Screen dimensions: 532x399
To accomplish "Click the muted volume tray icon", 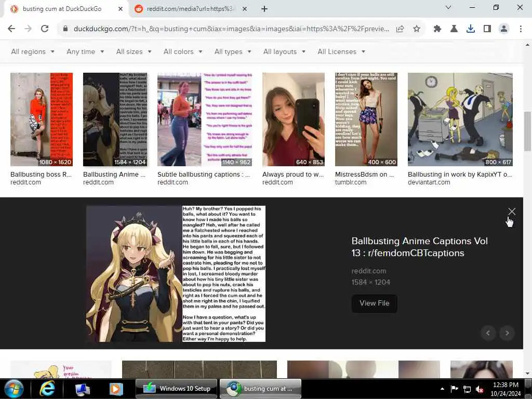I will click(480, 389).
